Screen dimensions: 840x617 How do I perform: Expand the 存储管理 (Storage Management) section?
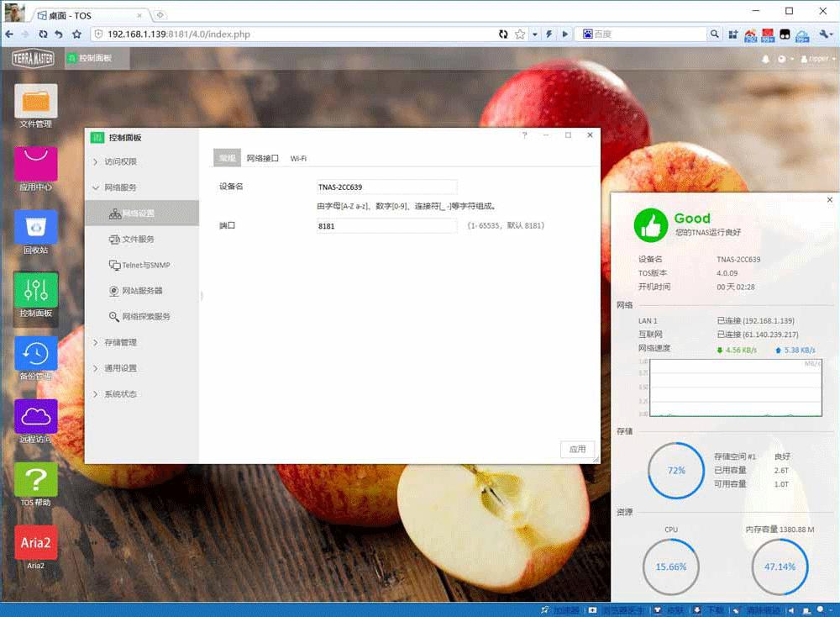coord(119,342)
